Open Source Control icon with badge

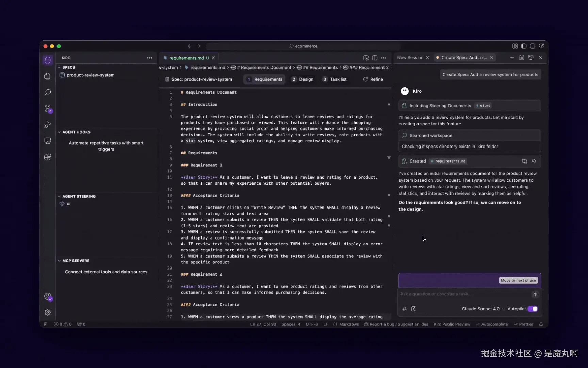(x=48, y=108)
